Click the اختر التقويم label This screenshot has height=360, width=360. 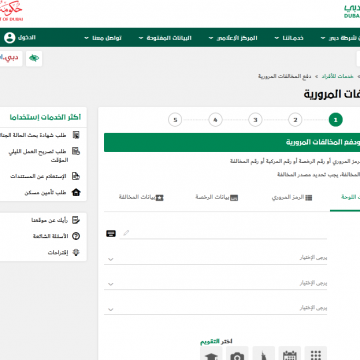point(216,341)
